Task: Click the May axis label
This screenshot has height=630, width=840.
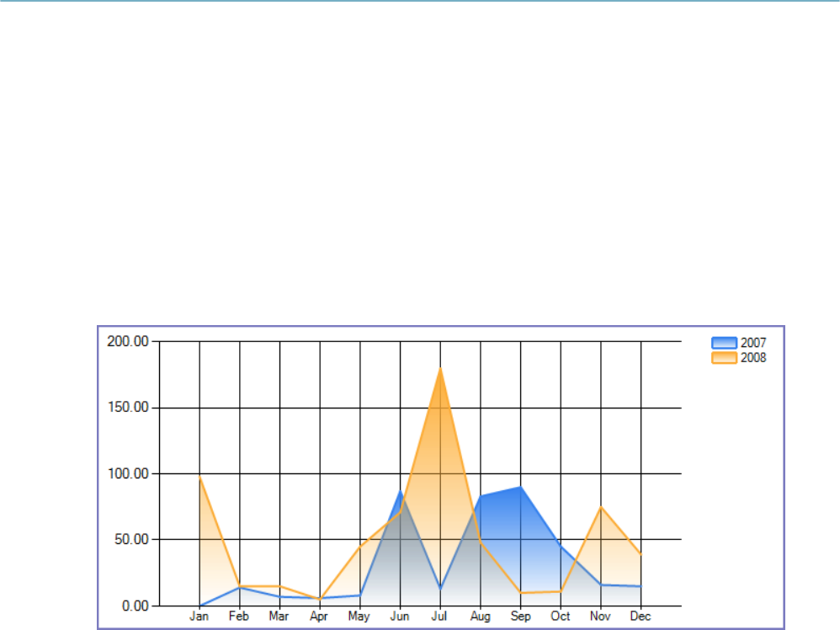Action: pos(359,617)
